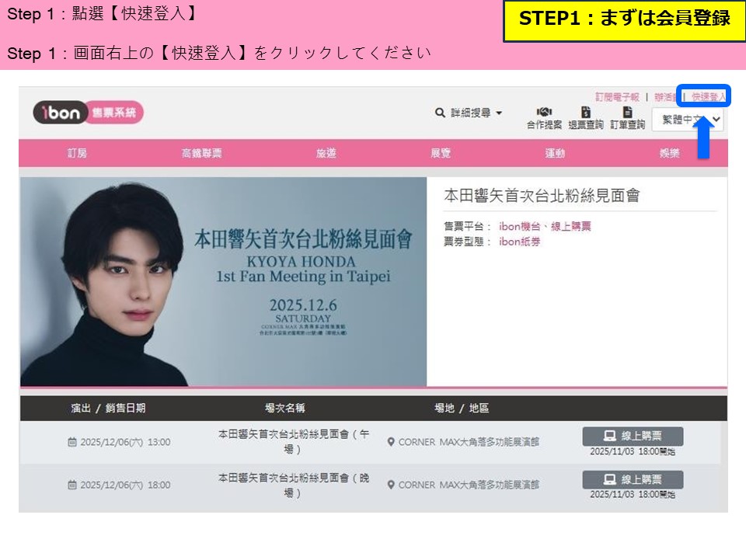Image resolution: width=746 pixels, height=560 pixels.
Task: Click 線上購票 button for 午場
Action: click(633, 436)
